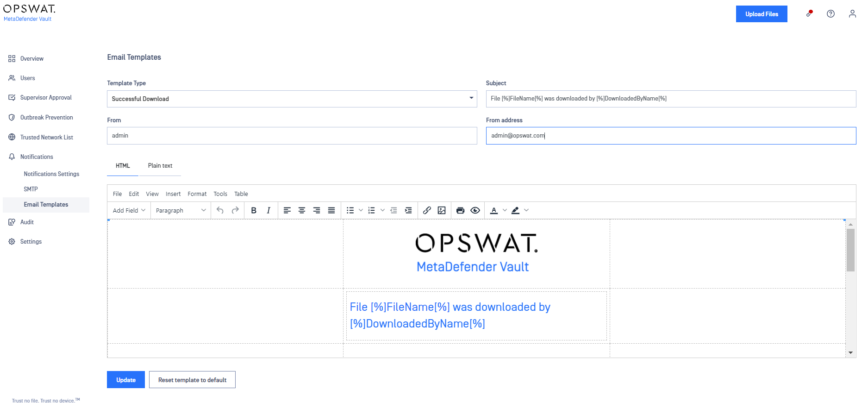The width and height of the screenshot is (868, 409).
Task: Switch to the Plain text tab
Action: pos(160,166)
